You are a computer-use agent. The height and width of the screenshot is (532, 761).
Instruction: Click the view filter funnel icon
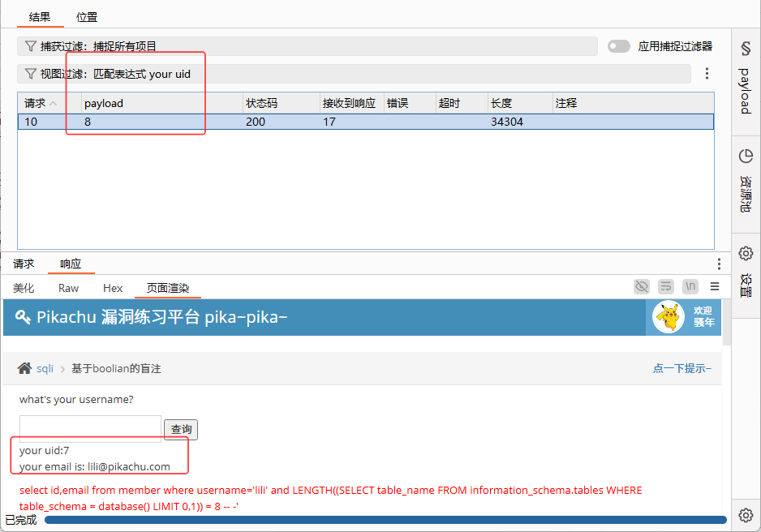31,74
